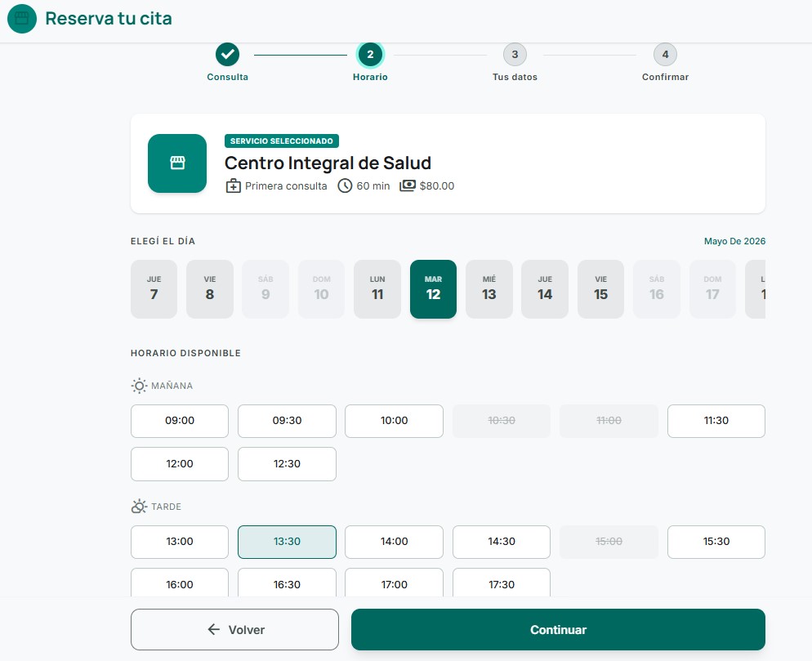
Task: Click the 60 min duration text
Action: (373, 186)
